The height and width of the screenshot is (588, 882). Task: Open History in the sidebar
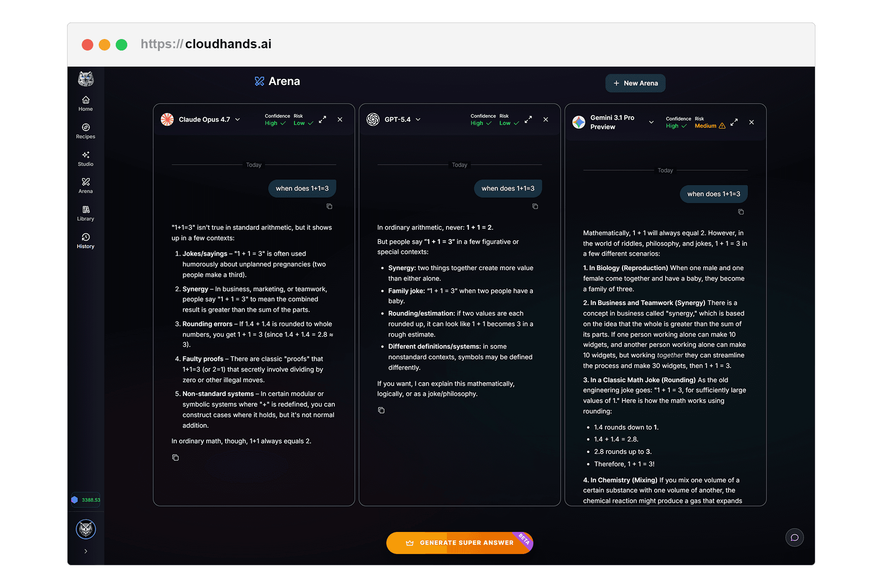click(x=85, y=241)
